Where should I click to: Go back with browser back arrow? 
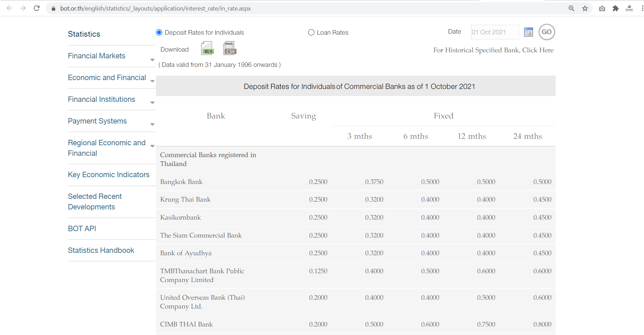(10, 8)
